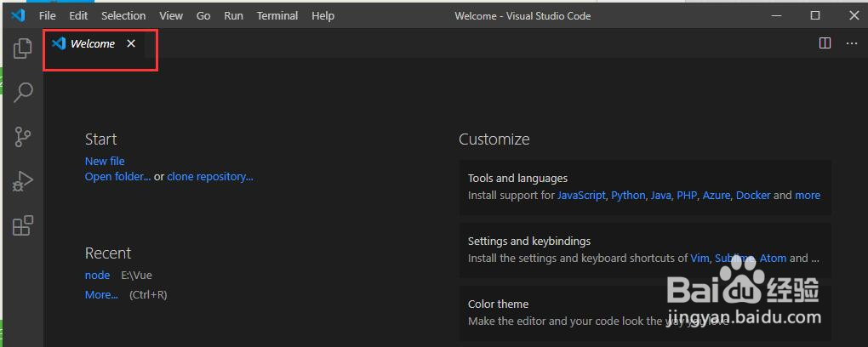This screenshot has height=347, width=868.
Task: Click the clone repository link
Action: (x=210, y=177)
